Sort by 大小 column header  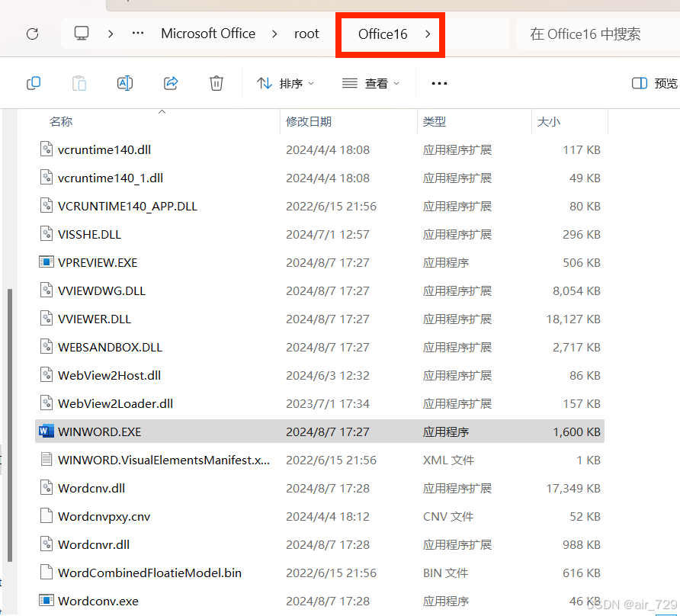pyautogui.click(x=548, y=121)
